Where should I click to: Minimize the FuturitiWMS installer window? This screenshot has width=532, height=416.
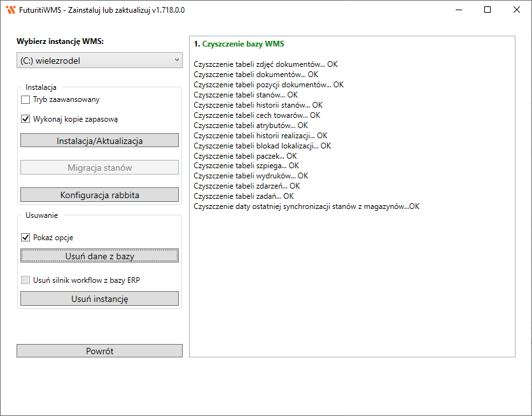(458, 10)
